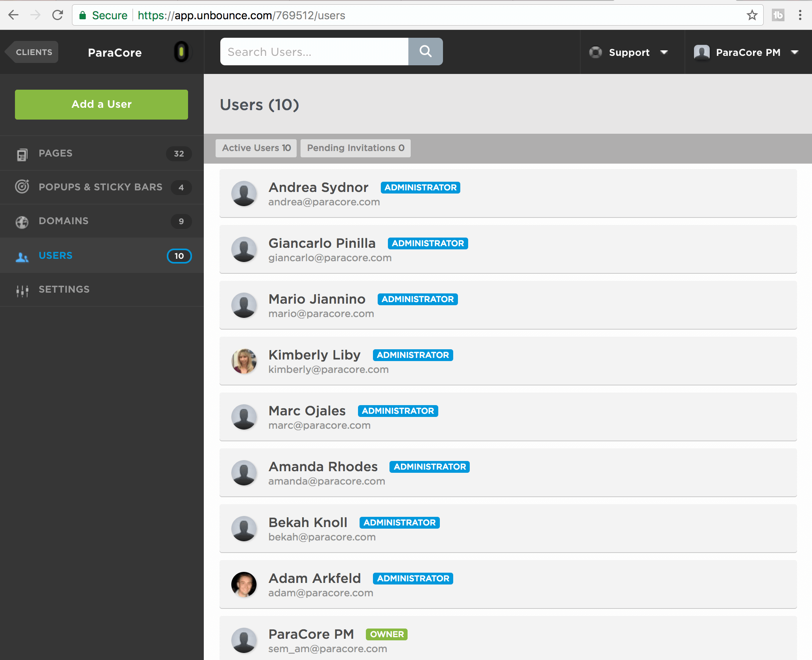Open Chrome three-dot menu
812x660 pixels.
pos(800,15)
